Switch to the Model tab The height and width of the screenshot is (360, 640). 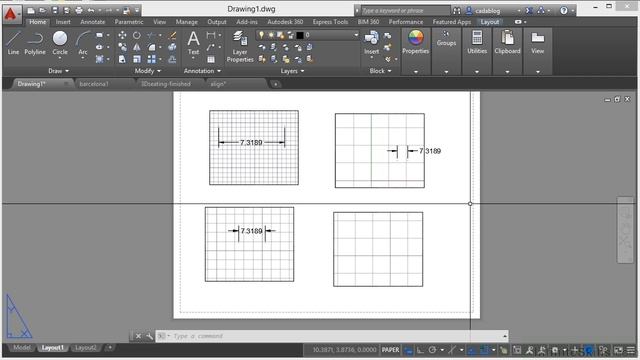(x=22, y=348)
